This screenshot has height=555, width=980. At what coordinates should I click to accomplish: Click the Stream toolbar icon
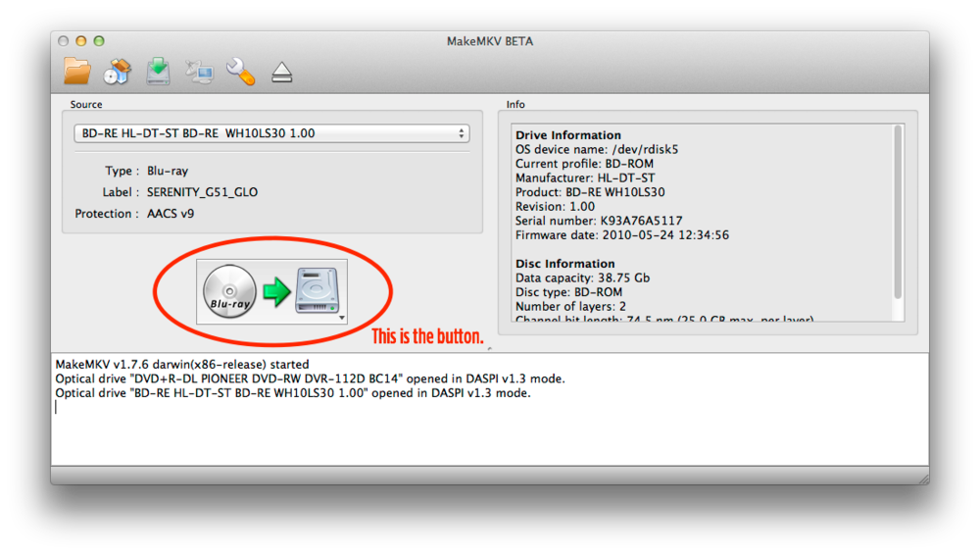199,73
